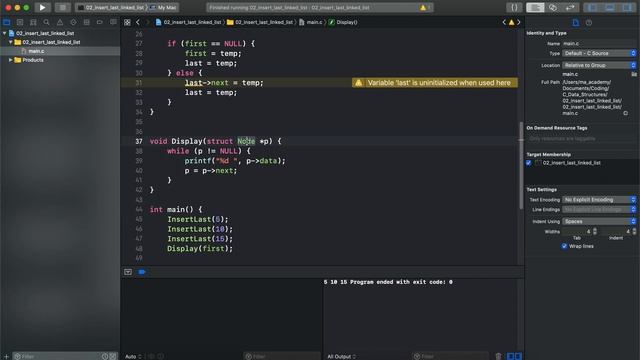Open the Type dropdown (Default - C Source)
This screenshot has width=640, height=360.
click(x=599, y=53)
